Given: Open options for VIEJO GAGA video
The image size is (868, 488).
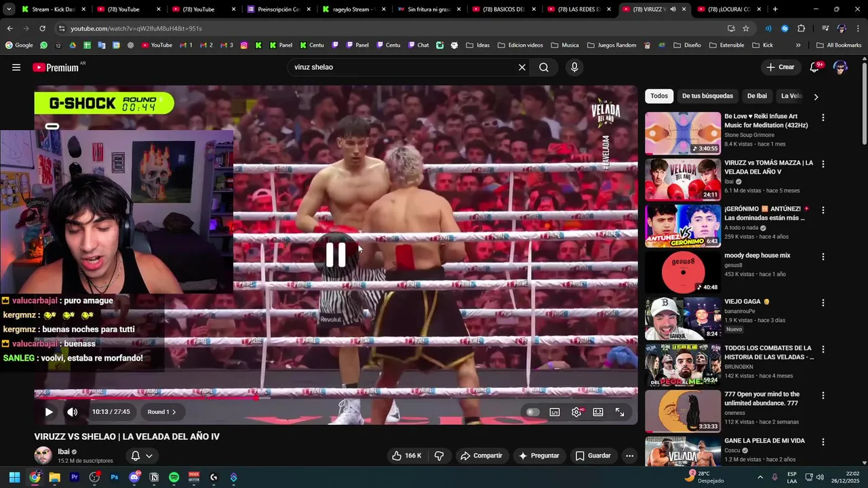Looking at the screenshot, I should (823, 303).
